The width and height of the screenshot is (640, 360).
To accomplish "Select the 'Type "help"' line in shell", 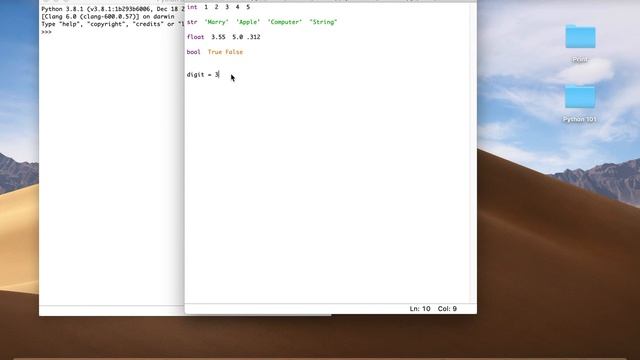I will (x=113, y=24).
